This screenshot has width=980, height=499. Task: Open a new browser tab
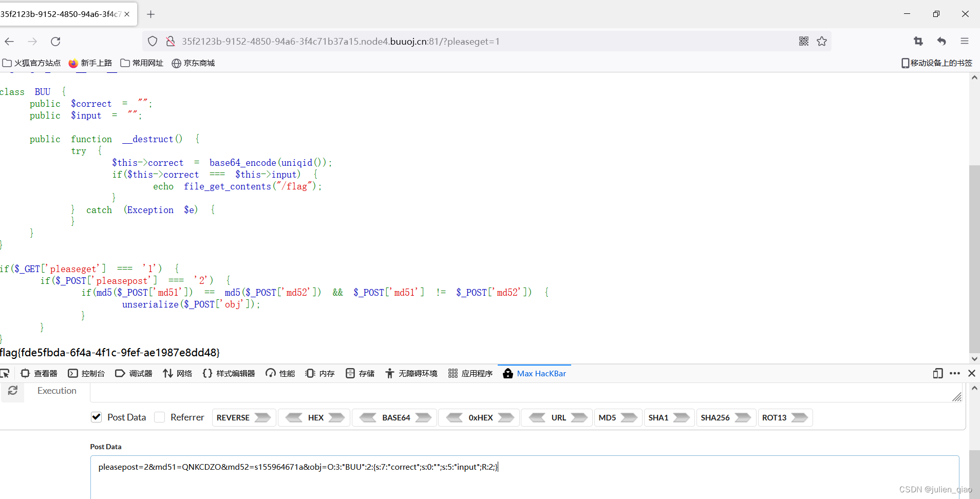tap(150, 14)
